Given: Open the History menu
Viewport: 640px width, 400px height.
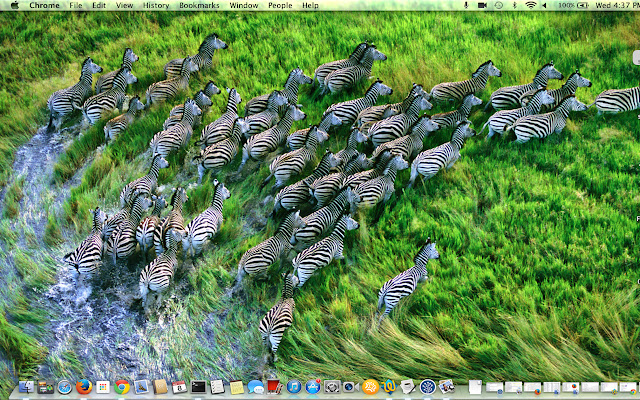Looking at the screenshot, I should tap(156, 5).
